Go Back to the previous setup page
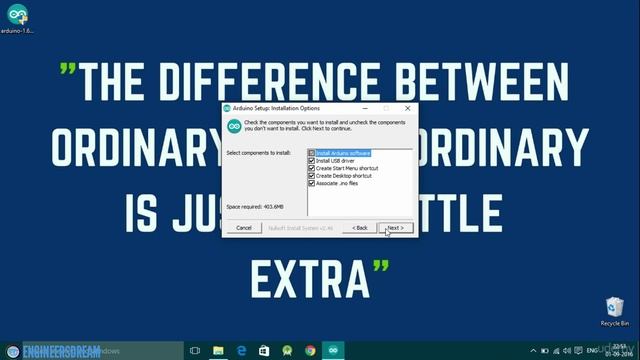 click(360, 228)
